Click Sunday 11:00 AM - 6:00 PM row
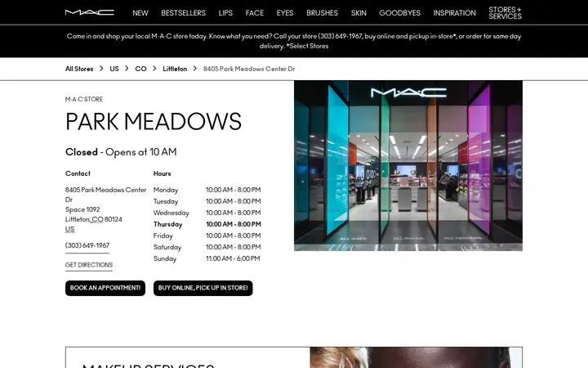Image resolution: width=588 pixels, height=368 pixels. click(207, 258)
